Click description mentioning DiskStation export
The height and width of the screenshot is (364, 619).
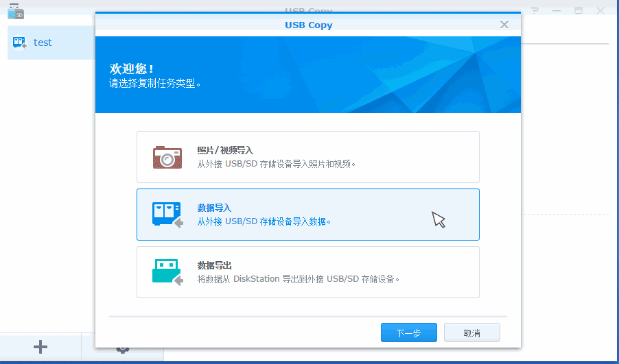[299, 279]
